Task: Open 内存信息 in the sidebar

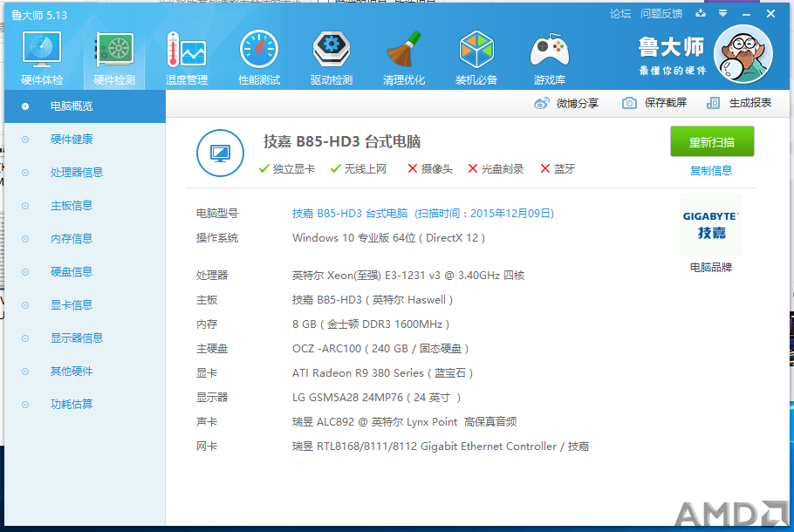Action: tap(86, 239)
